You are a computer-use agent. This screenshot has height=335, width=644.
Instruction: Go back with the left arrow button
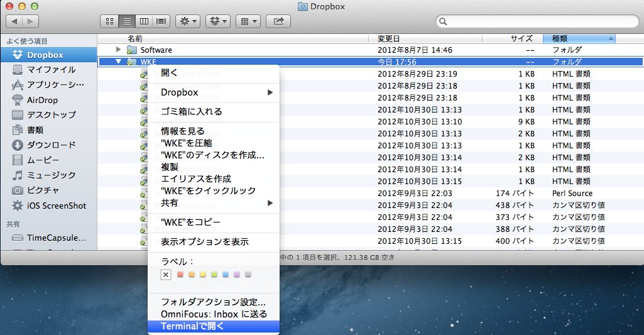(x=15, y=21)
